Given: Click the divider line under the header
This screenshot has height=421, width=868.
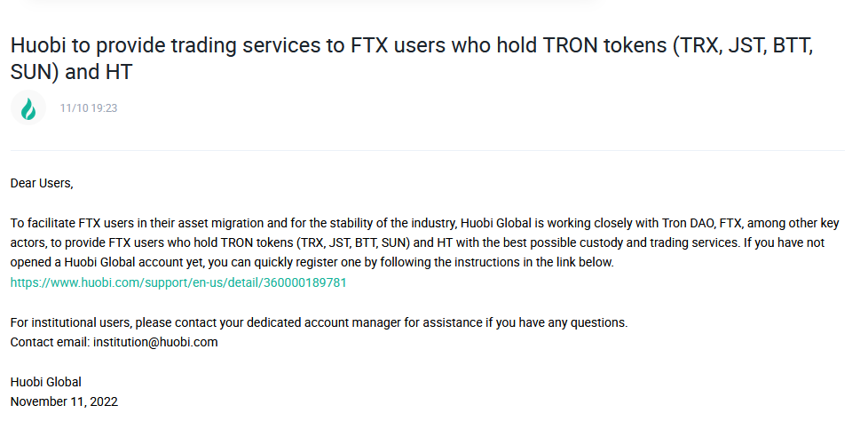Looking at the screenshot, I should coord(426,151).
